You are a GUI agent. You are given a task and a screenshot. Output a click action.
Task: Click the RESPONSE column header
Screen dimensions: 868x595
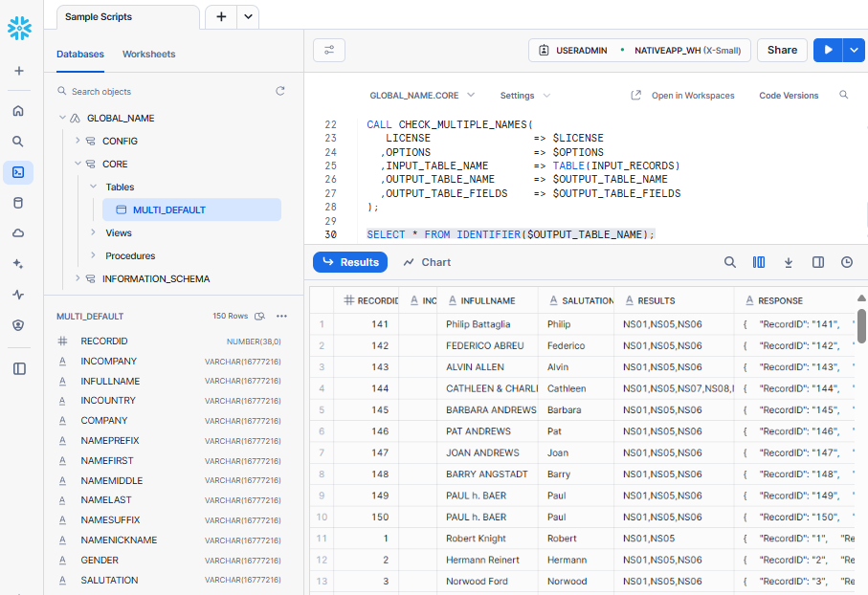[794, 300]
